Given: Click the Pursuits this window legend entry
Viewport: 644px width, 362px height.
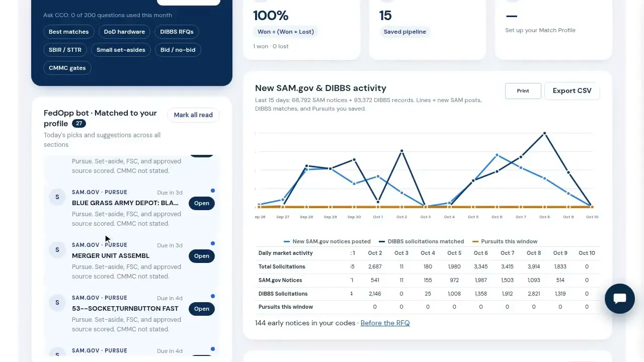Looking at the screenshot, I should click(505, 241).
